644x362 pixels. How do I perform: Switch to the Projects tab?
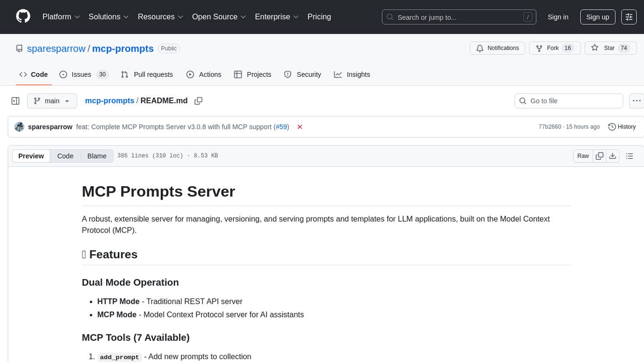[x=252, y=74]
